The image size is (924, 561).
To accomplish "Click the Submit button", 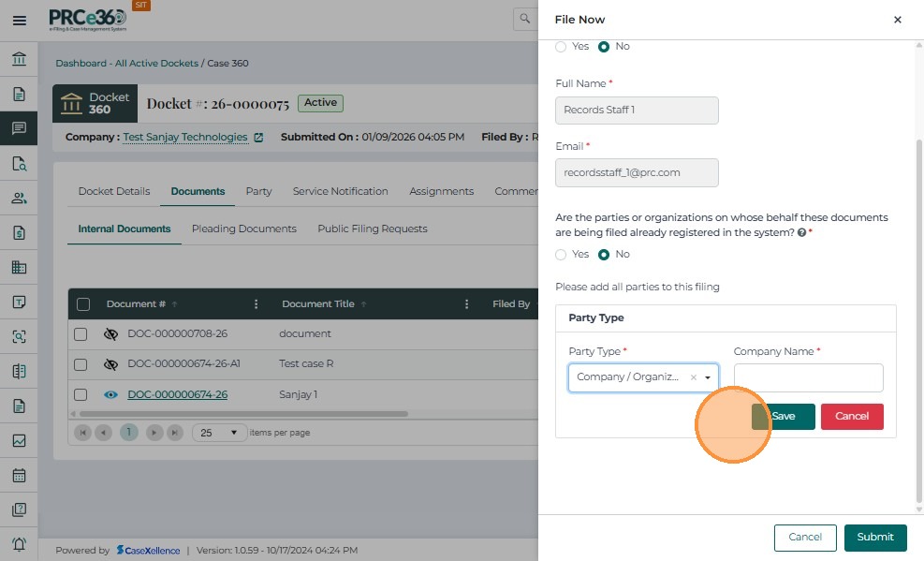I will click(874, 538).
